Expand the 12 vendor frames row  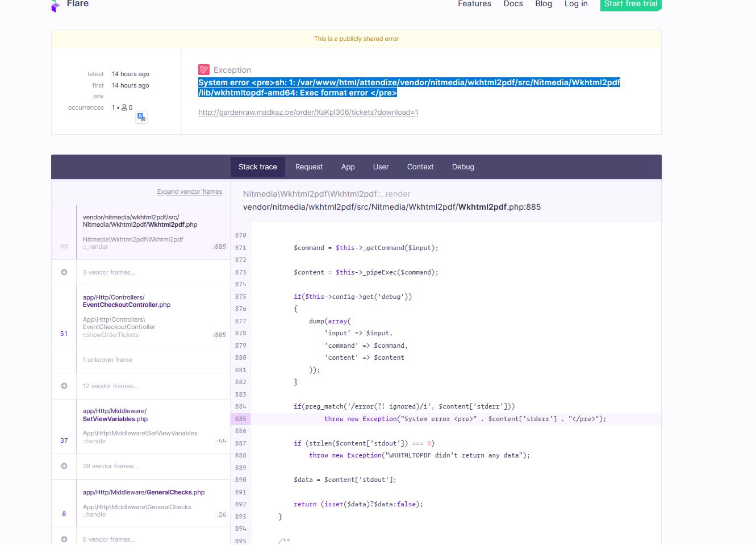click(x=141, y=386)
